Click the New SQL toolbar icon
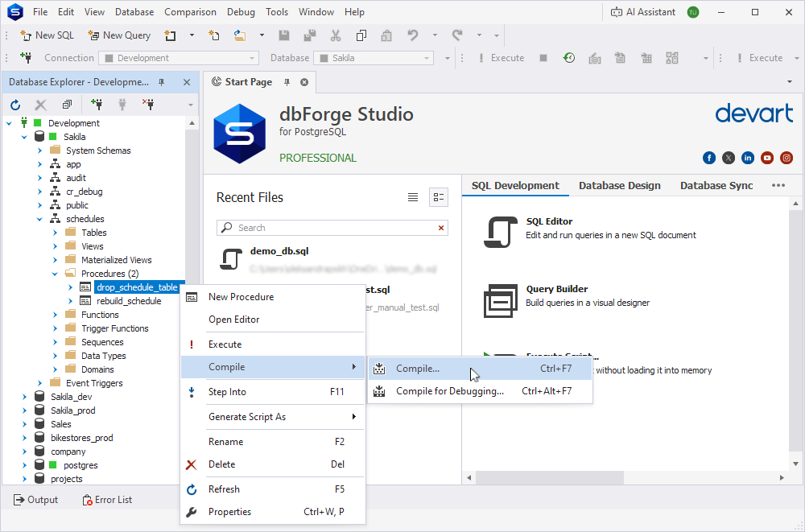805x532 pixels. (26, 35)
